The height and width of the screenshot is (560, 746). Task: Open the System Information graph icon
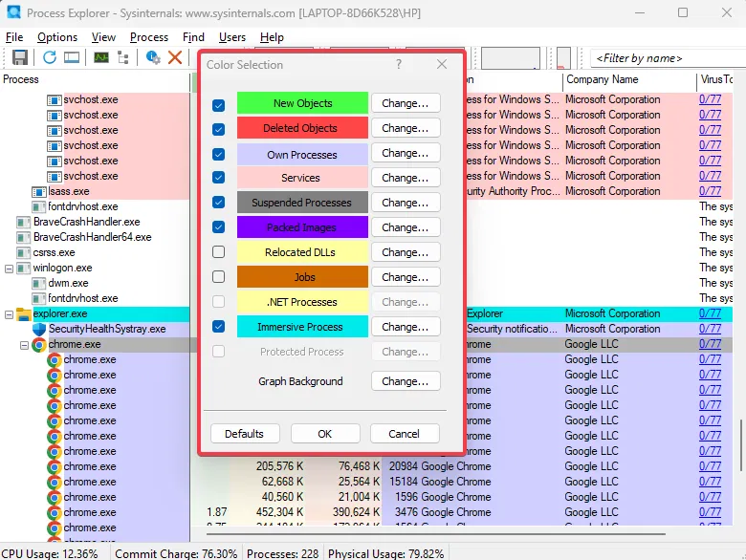pos(100,57)
